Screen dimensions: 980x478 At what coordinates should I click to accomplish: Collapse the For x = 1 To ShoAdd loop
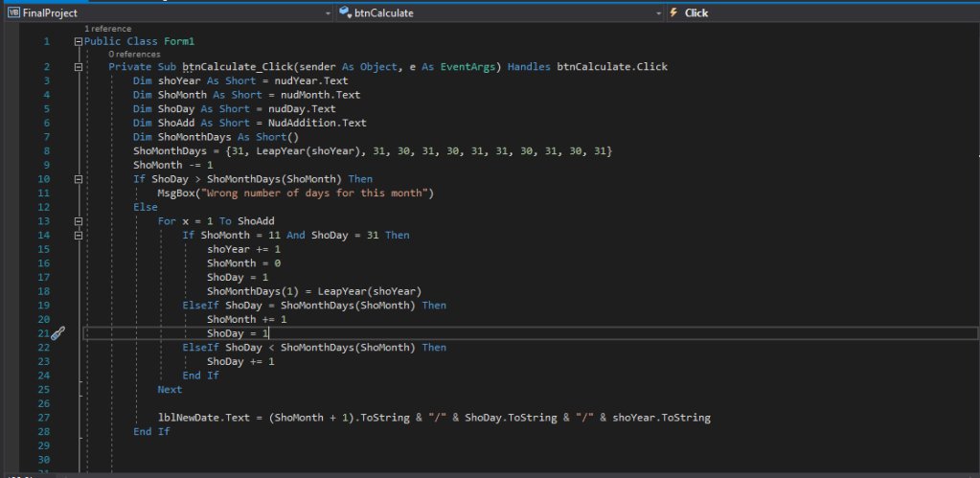pyautogui.click(x=78, y=221)
